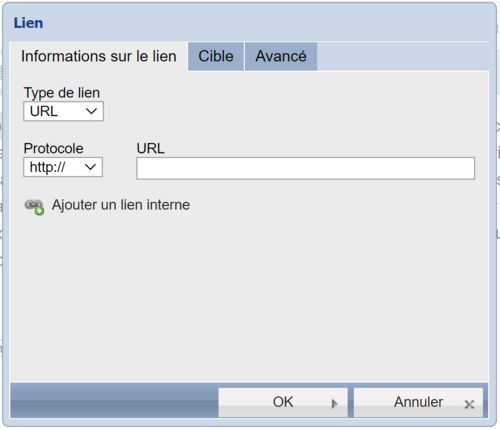
Task: Open the Protocole http:// dropdown
Action: (63, 167)
